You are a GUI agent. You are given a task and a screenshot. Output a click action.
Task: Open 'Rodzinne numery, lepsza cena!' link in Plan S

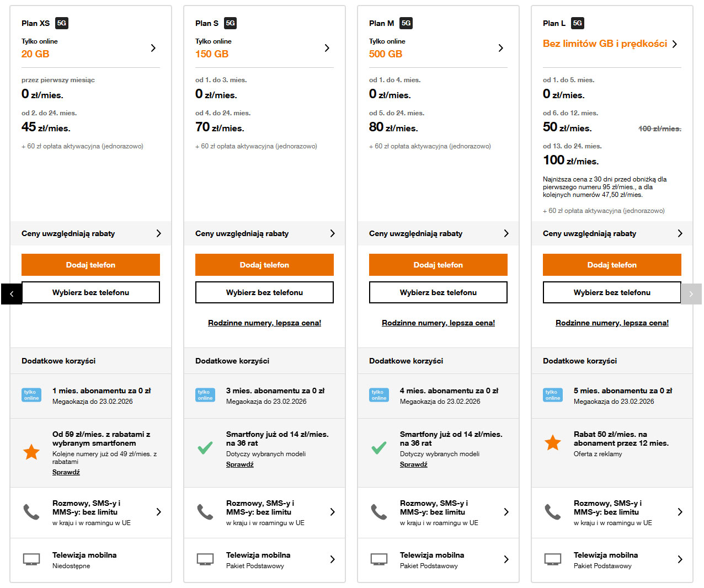[x=264, y=323]
